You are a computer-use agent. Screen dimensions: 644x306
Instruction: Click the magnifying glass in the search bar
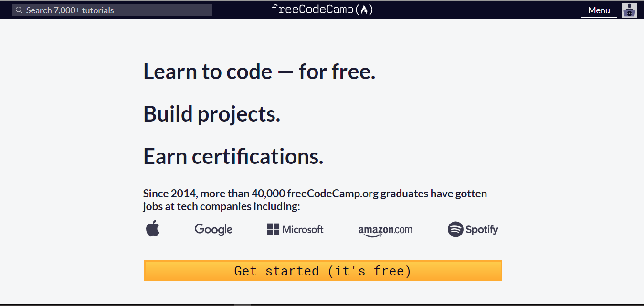(19, 10)
